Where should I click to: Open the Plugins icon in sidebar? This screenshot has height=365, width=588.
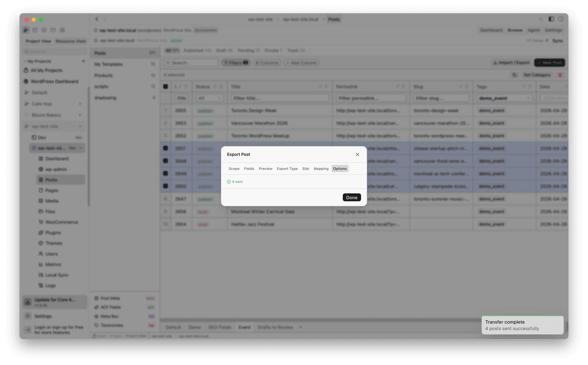(x=41, y=233)
